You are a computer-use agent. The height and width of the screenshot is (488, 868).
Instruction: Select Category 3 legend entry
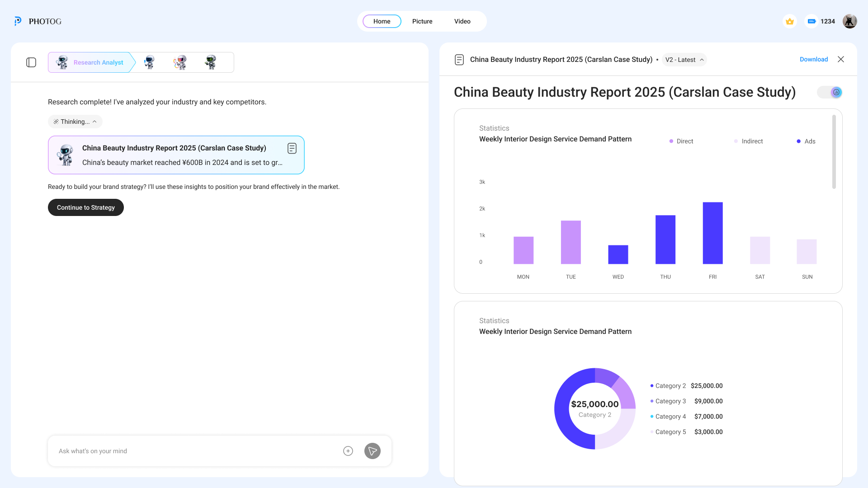(686, 401)
